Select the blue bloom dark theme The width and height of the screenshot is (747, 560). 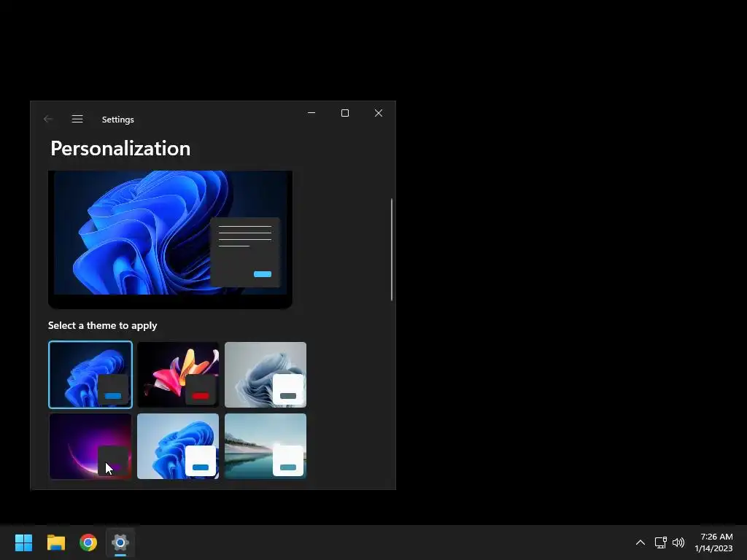click(90, 375)
